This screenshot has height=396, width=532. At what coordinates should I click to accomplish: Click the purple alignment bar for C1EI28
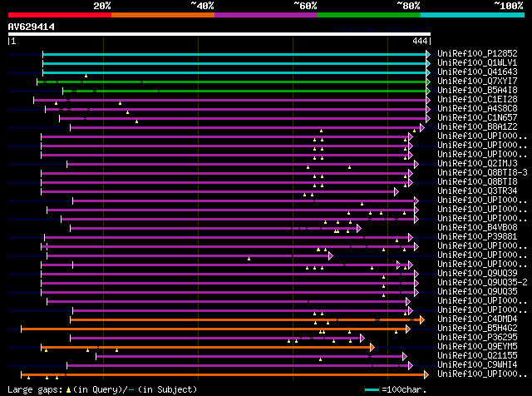tap(230, 100)
